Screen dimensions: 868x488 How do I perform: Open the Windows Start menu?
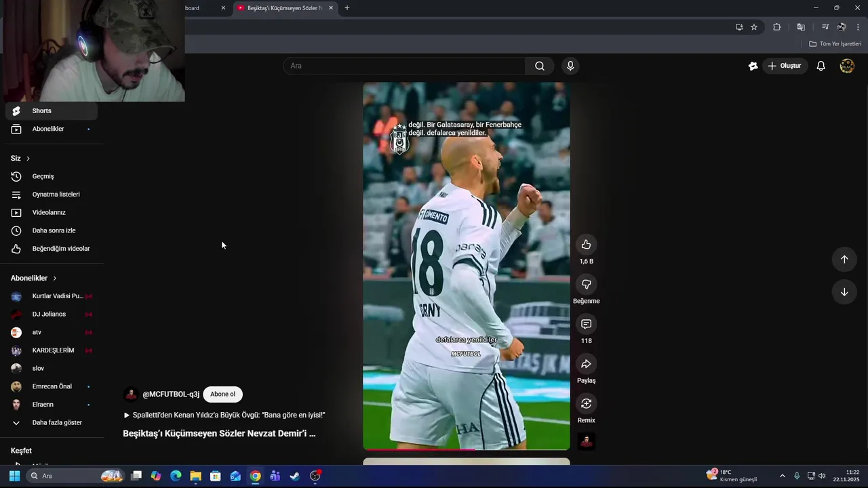click(14, 476)
